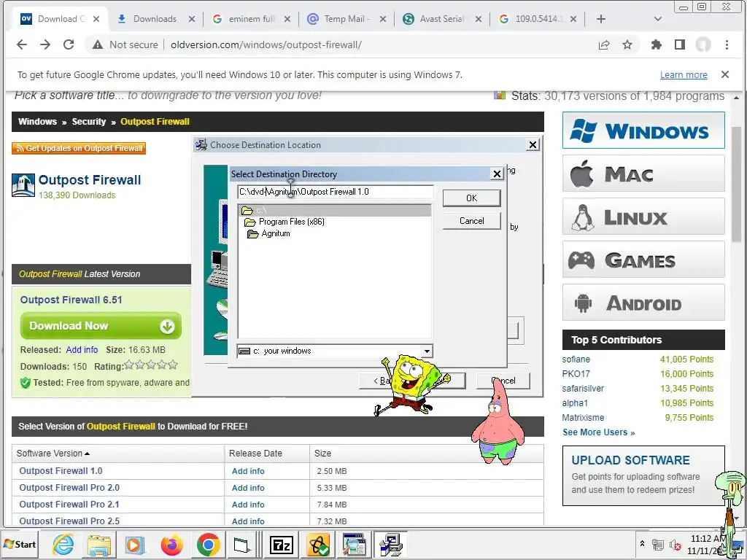Close the Select Destination Directory dialog

(x=497, y=174)
